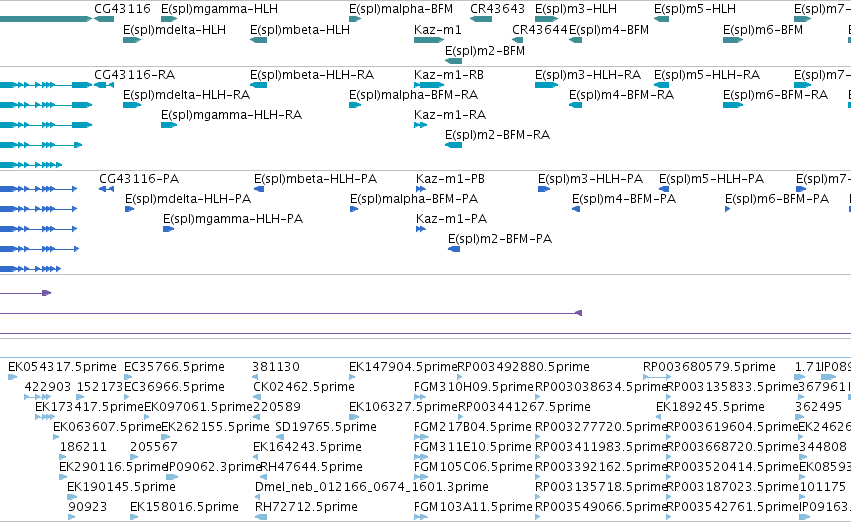Select the E(spl)m4-BFM-RA transcript
The width and height of the screenshot is (851, 522).
pyautogui.click(x=621, y=95)
